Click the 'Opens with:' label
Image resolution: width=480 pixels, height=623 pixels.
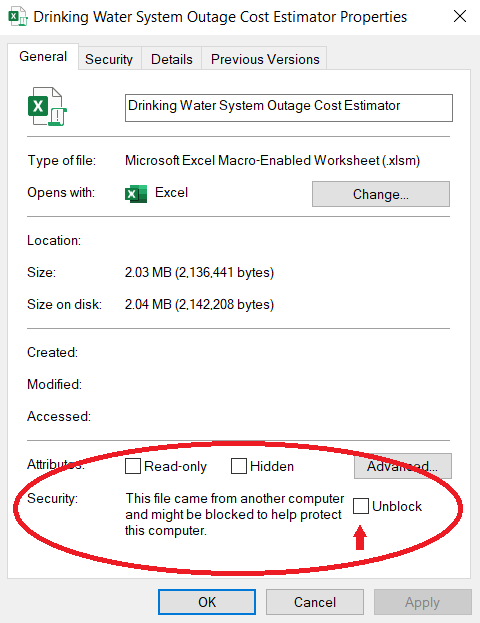click(x=61, y=192)
